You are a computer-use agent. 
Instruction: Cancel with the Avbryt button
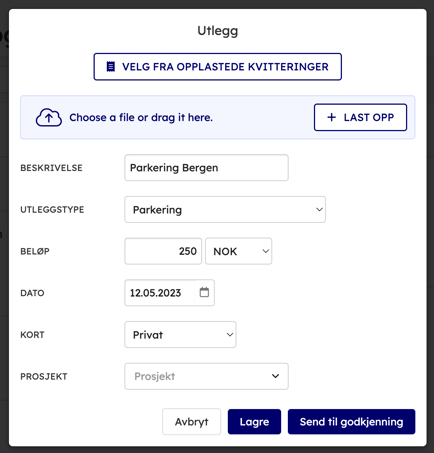[191, 422]
